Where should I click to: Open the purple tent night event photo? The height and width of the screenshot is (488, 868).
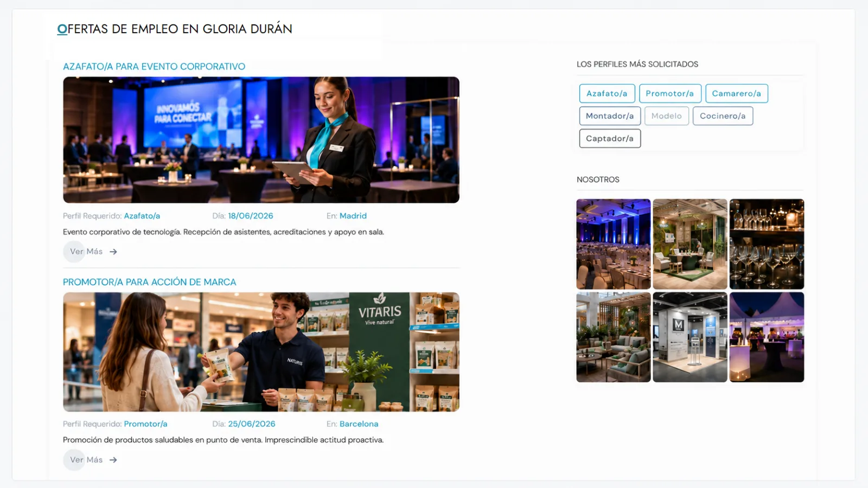click(x=767, y=337)
